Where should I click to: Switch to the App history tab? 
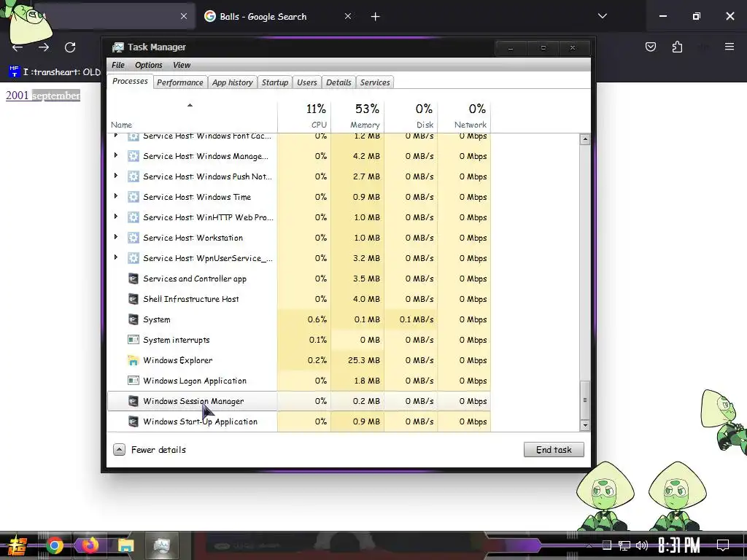233,82
